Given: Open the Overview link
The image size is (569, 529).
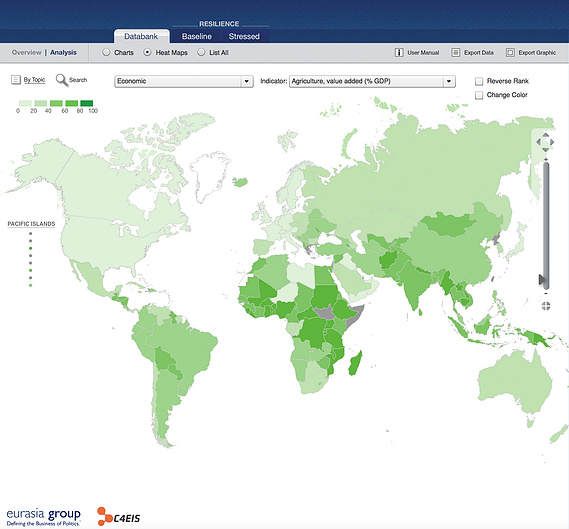Looking at the screenshot, I should point(26,53).
